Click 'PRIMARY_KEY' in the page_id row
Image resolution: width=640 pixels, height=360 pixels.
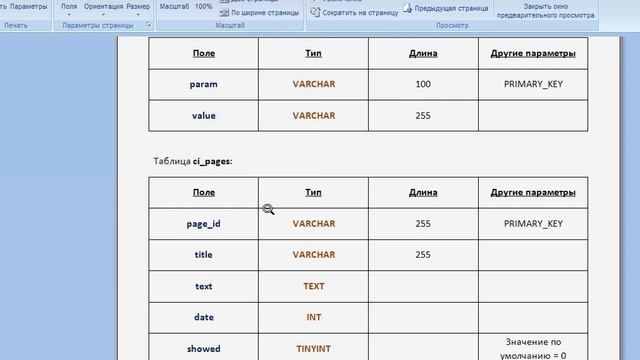pos(533,224)
